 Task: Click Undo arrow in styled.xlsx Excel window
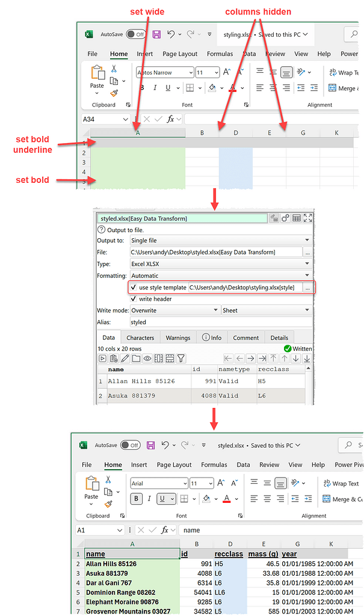point(165,445)
